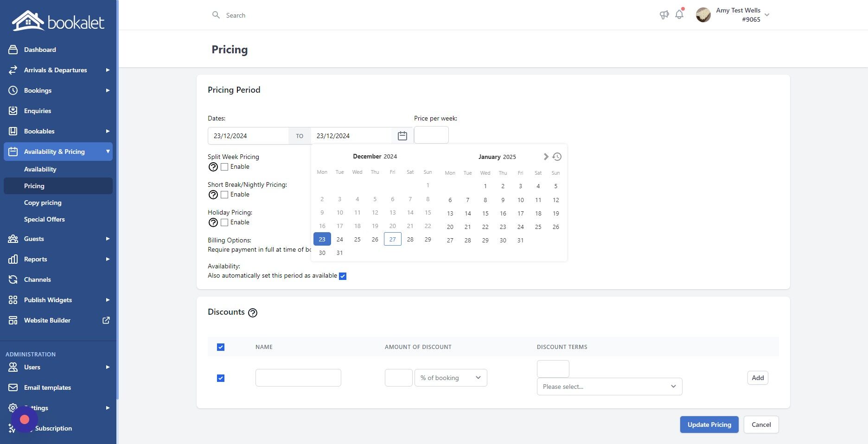Collapse the Availability & Pricing submenu
The width and height of the screenshot is (868, 444).
[x=108, y=152]
